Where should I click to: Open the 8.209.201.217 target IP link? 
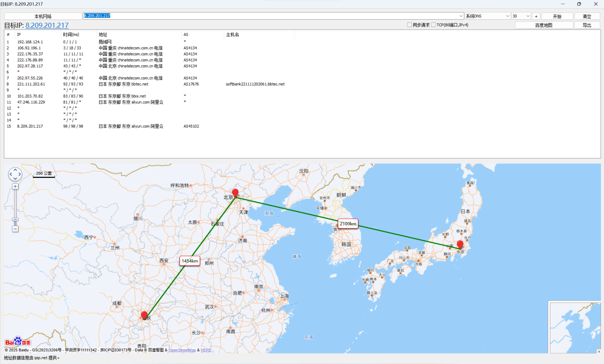point(47,25)
